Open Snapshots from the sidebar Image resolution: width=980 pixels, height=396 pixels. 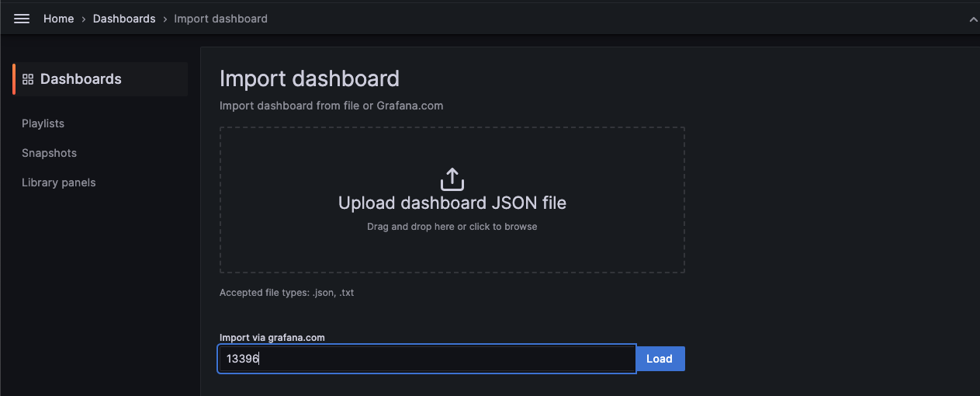coord(49,153)
